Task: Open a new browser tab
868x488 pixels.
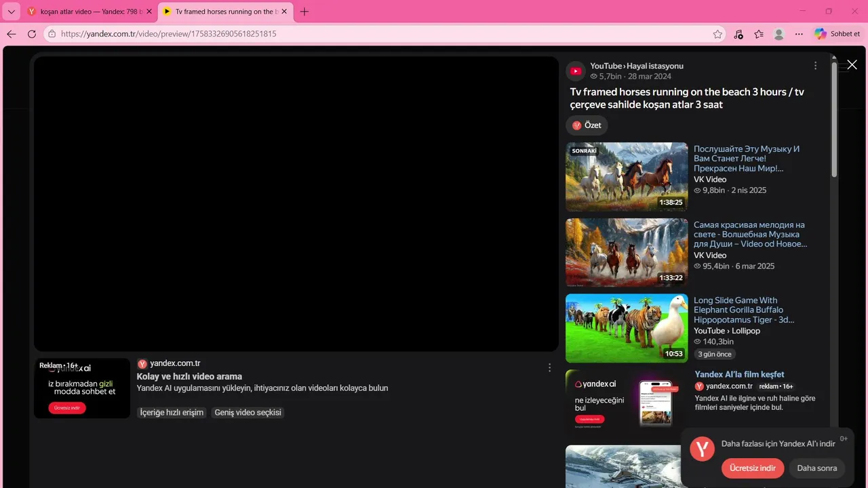Action: click(x=304, y=12)
